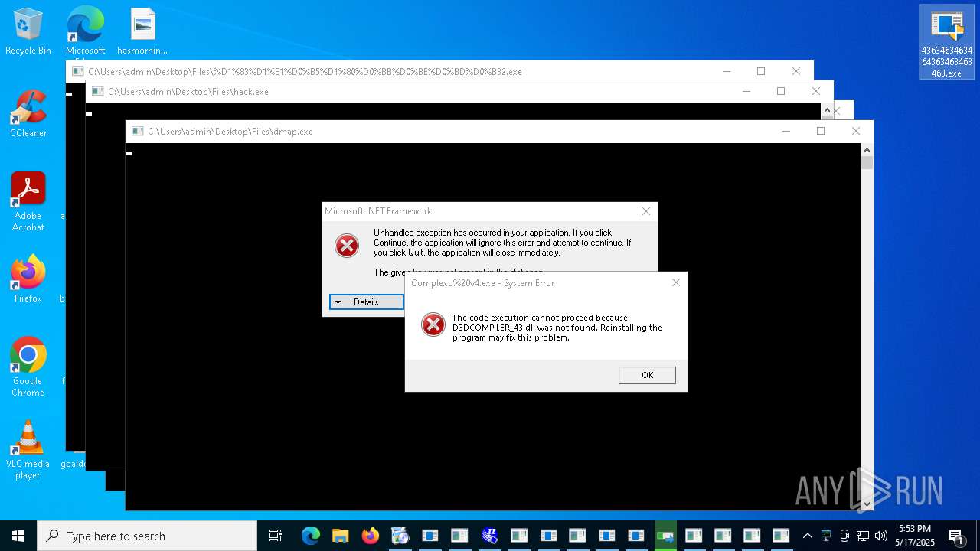Open the notification center icon
The width and height of the screenshot is (980, 551).
955,536
